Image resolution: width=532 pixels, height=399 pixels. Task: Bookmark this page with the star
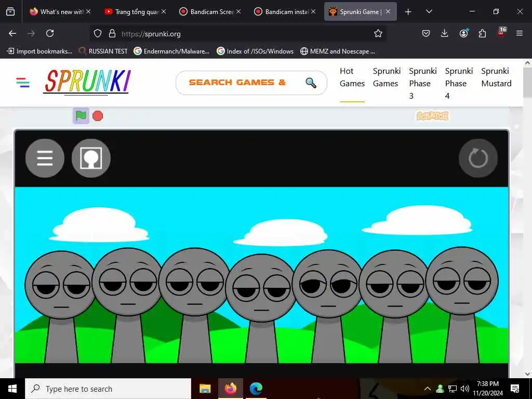pyautogui.click(x=378, y=33)
